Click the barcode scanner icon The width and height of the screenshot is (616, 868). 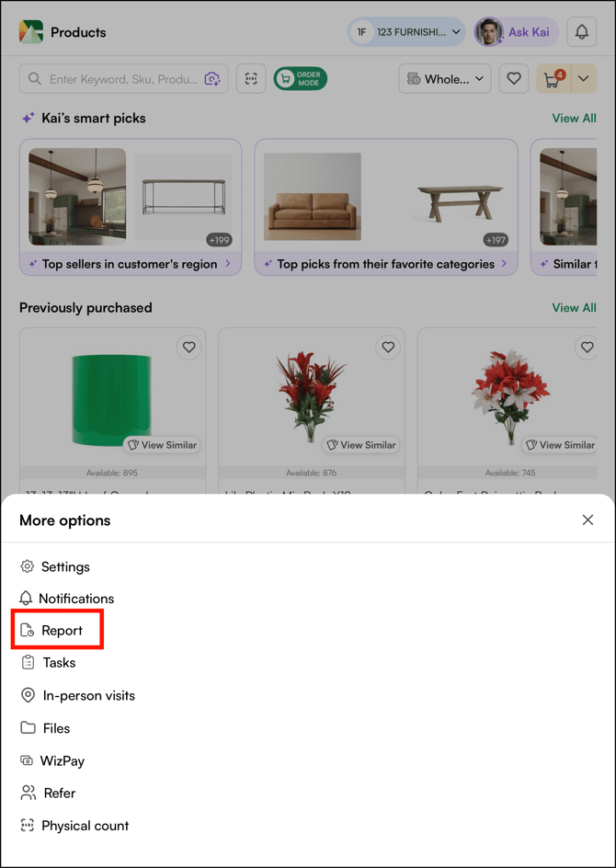click(251, 79)
